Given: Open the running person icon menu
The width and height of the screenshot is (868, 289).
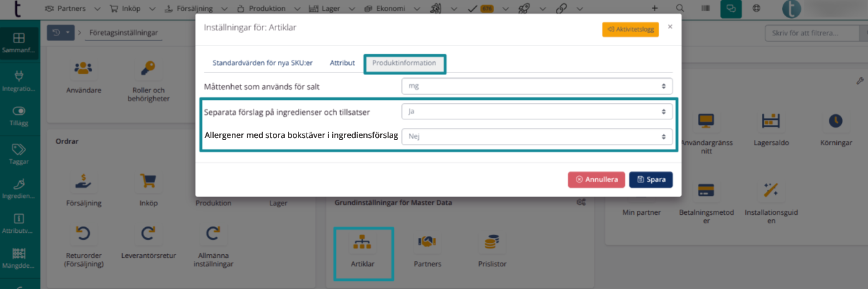Looking at the screenshot, I should click(436, 9).
